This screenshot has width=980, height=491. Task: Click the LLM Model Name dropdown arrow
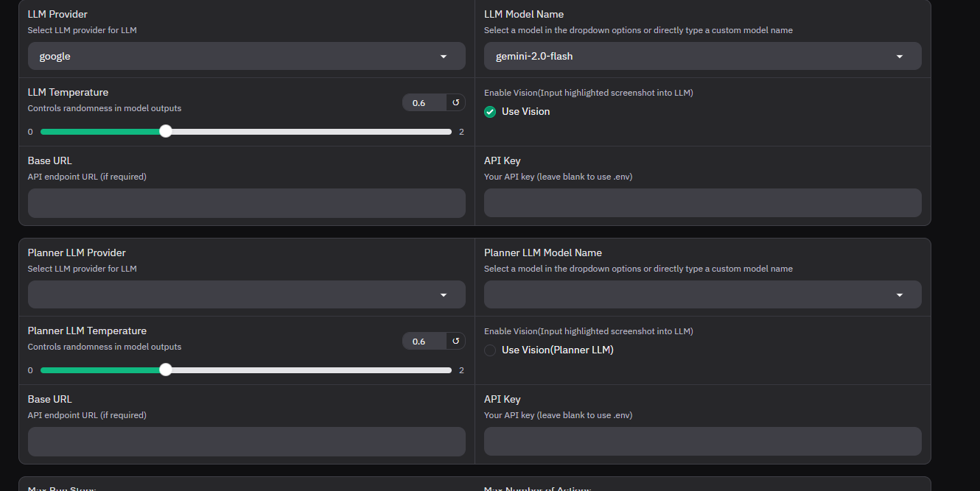click(x=900, y=57)
